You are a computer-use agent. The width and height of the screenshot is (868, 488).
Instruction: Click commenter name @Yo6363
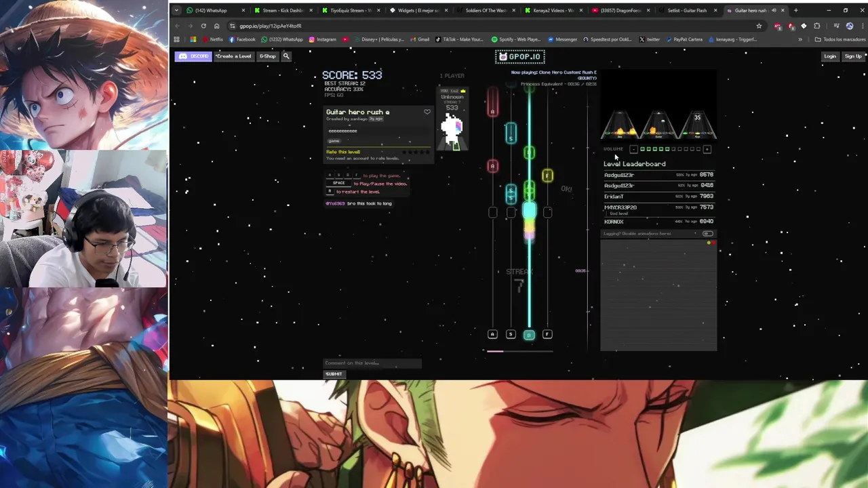click(x=335, y=203)
